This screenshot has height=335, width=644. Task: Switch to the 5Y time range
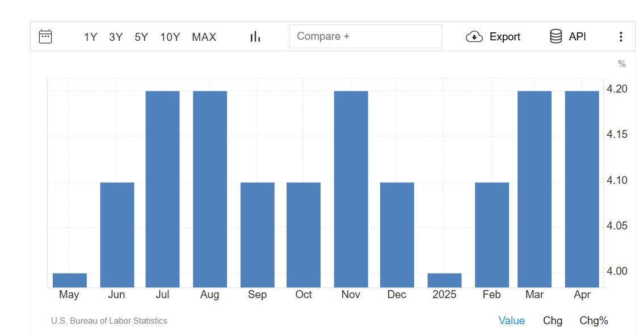click(141, 37)
